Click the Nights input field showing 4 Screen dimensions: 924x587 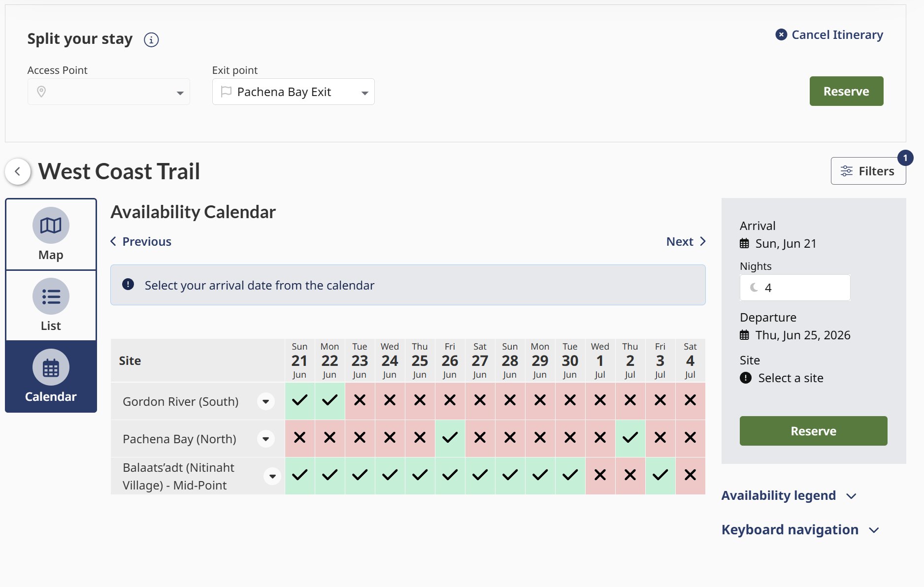[795, 288]
